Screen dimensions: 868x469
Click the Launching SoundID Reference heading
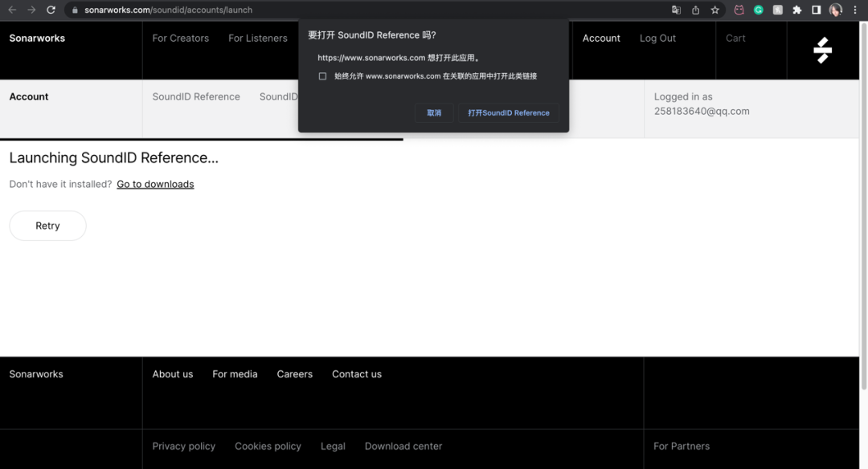(x=114, y=157)
